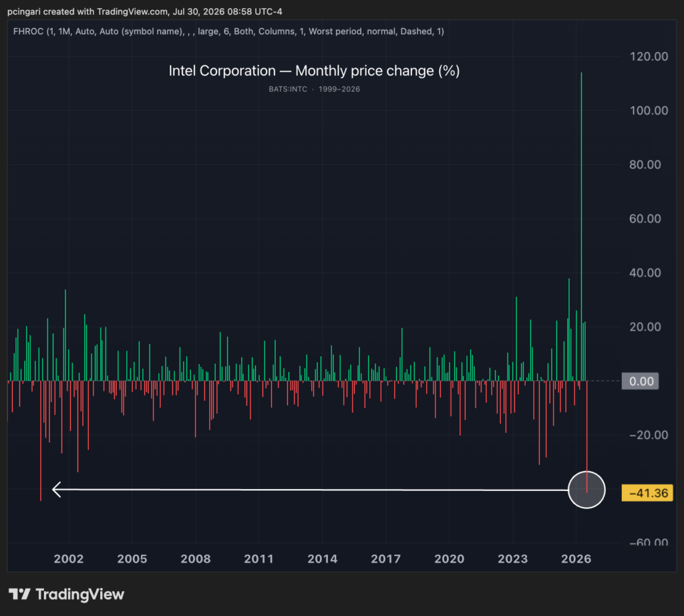Click the 2014 label on the time axis
The width and height of the screenshot is (684, 616).
click(323, 559)
